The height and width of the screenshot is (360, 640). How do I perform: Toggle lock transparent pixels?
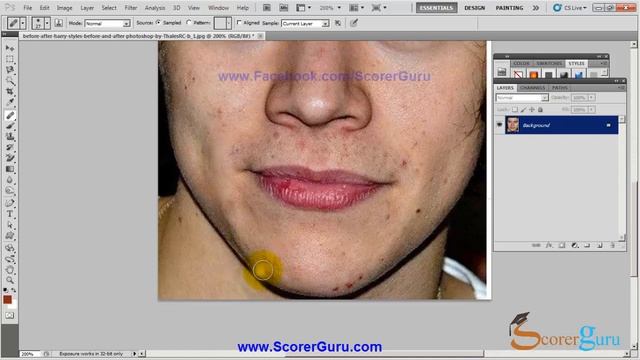[x=515, y=109]
